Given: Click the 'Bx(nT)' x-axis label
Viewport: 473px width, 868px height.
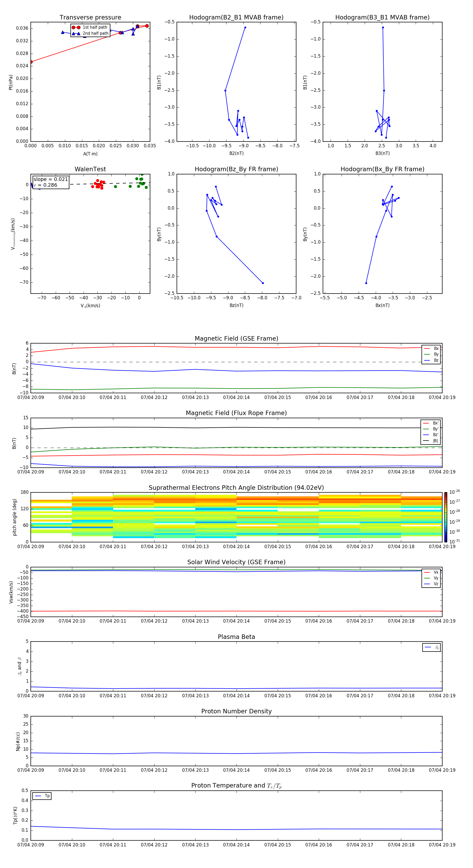Looking at the screenshot, I should tap(382, 305).
